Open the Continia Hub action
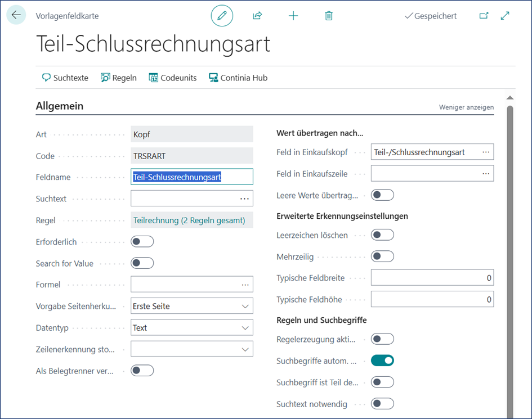Screen dimensions: 532x419 pyautogui.click(x=238, y=78)
